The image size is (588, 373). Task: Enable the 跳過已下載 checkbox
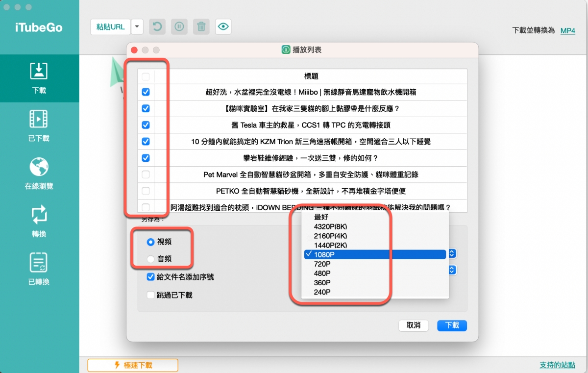[x=151, y=295]
